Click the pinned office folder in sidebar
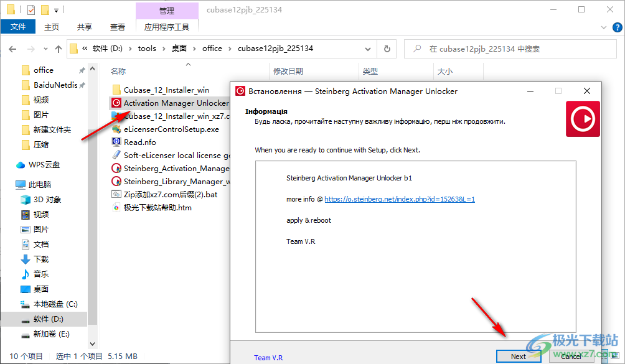625x364 pixels. point(44,70)
